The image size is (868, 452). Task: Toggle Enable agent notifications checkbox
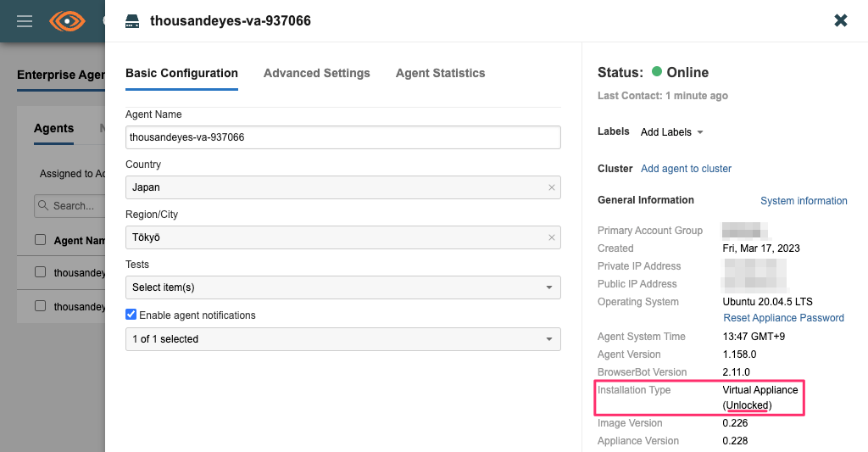point(131,315)
